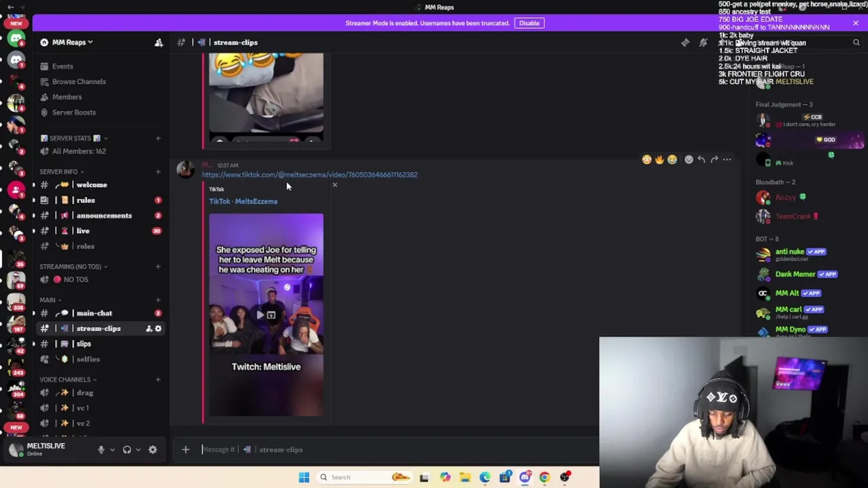This screenshot has width=868, height=488.
Task: Open Google Chrome from taskbar
Action: click(545, 477)
